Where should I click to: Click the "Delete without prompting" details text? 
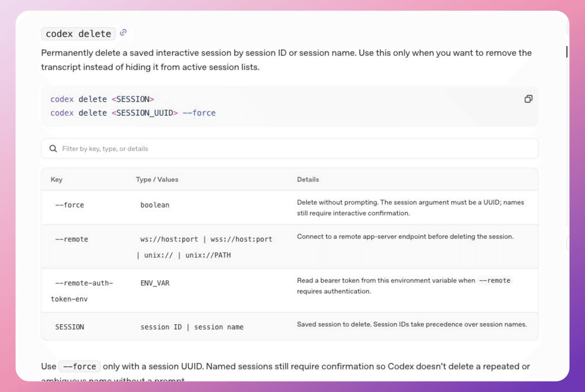[410, 208]
